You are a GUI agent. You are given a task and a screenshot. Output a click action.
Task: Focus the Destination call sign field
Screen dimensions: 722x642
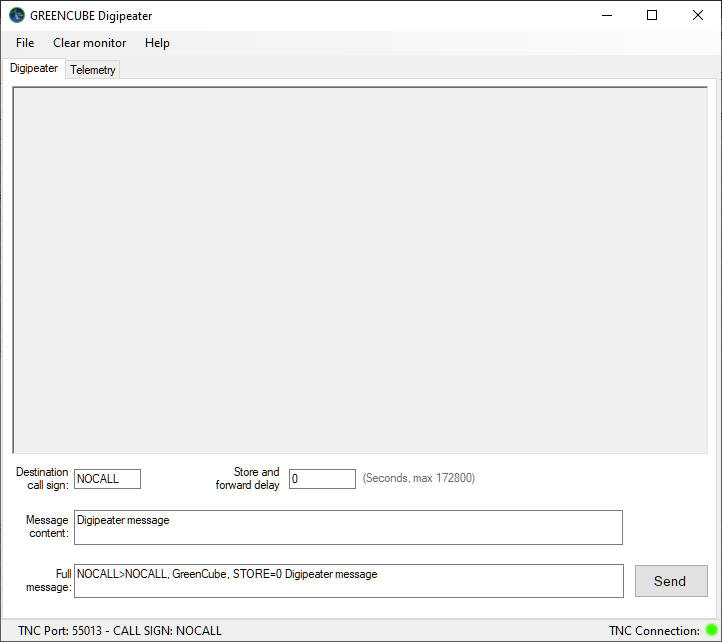click(107, 479)
